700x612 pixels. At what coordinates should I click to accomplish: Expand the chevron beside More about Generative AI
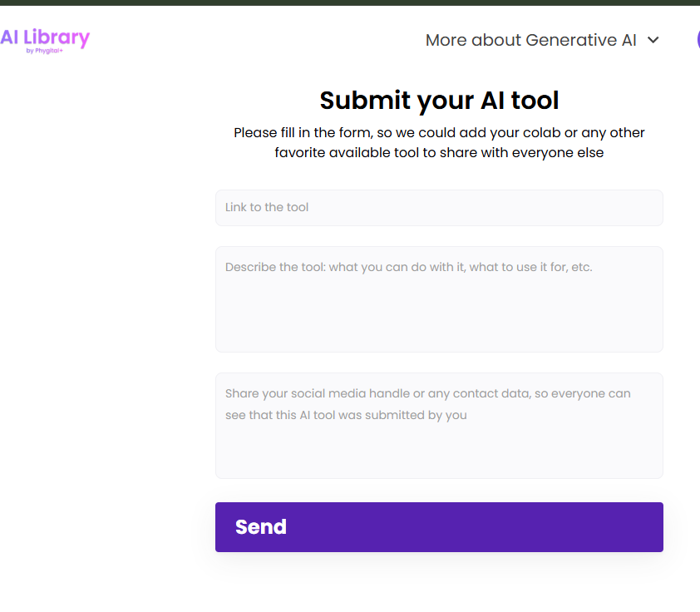click(x=653, y=40)
